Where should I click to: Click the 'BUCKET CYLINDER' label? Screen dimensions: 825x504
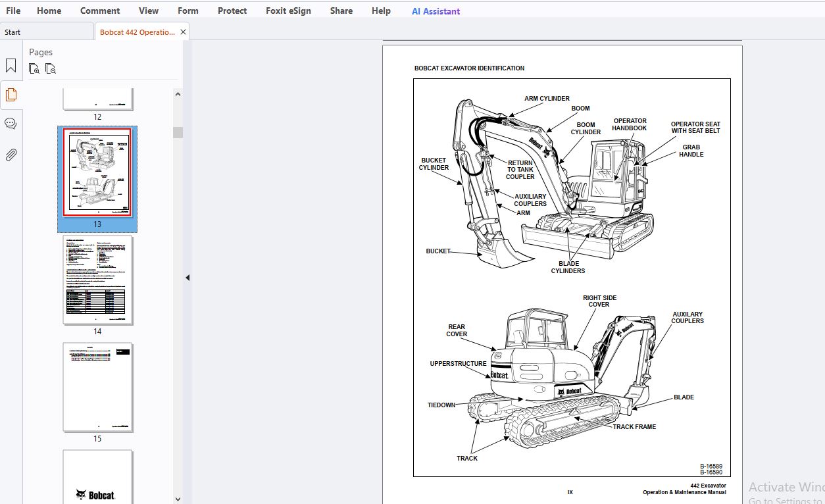(x=434, y=164)
